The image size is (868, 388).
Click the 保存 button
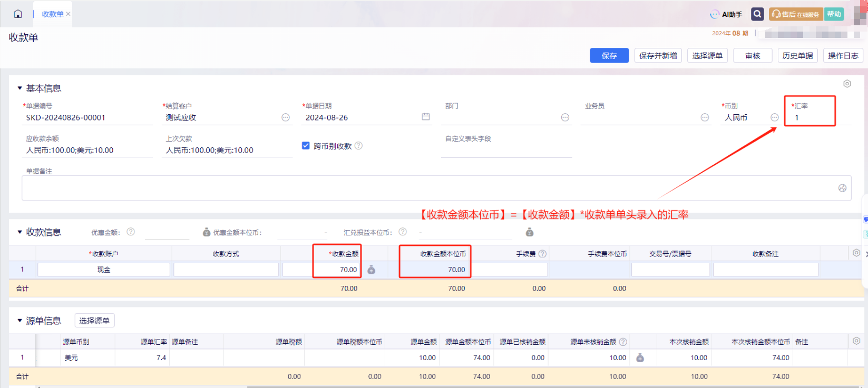coord(609,56)
